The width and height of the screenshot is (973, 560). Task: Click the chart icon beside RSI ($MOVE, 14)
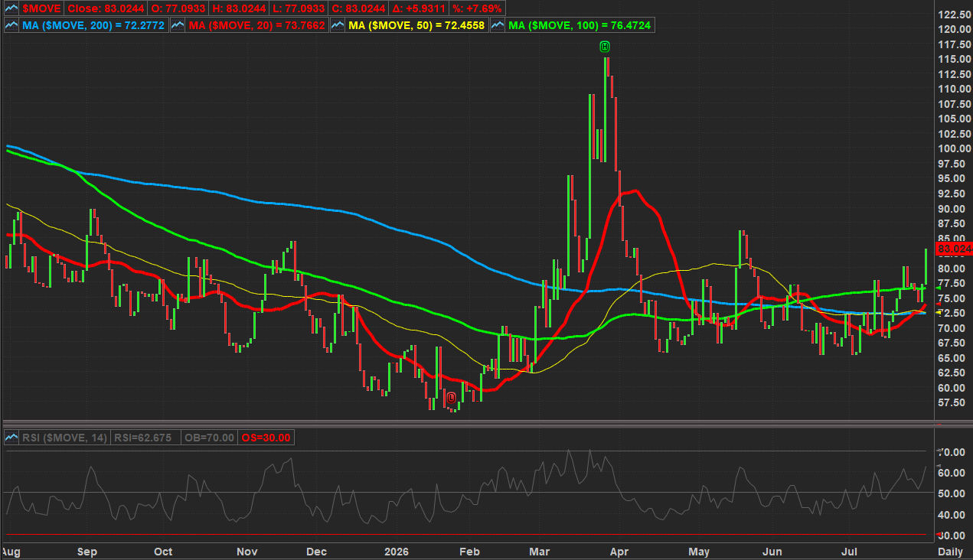point(11,438)
